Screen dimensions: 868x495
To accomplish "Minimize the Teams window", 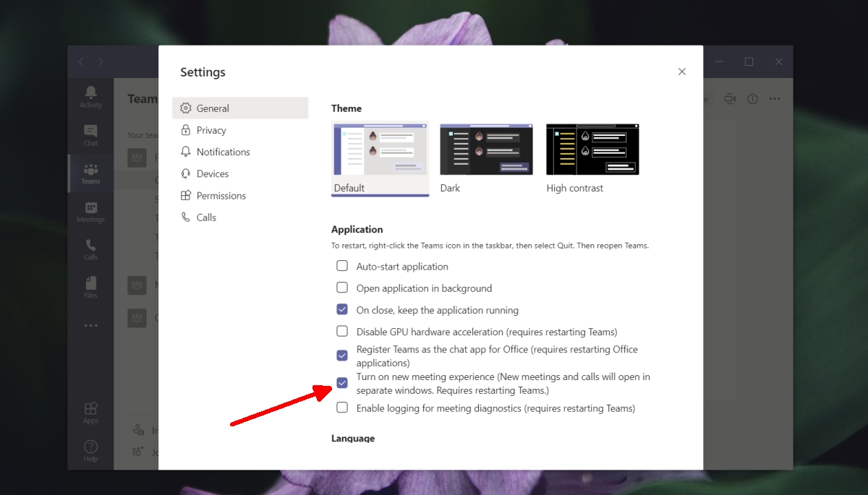I will (x=719, y=62).
